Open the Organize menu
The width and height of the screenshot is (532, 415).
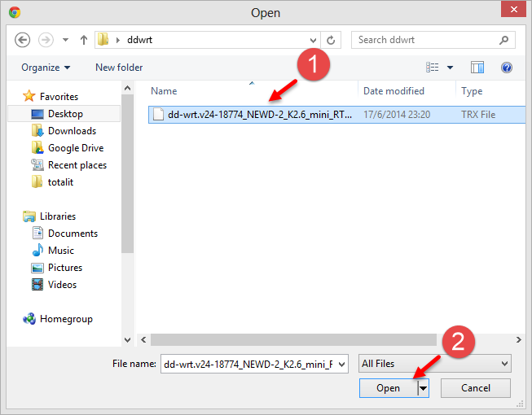(46, 68)
